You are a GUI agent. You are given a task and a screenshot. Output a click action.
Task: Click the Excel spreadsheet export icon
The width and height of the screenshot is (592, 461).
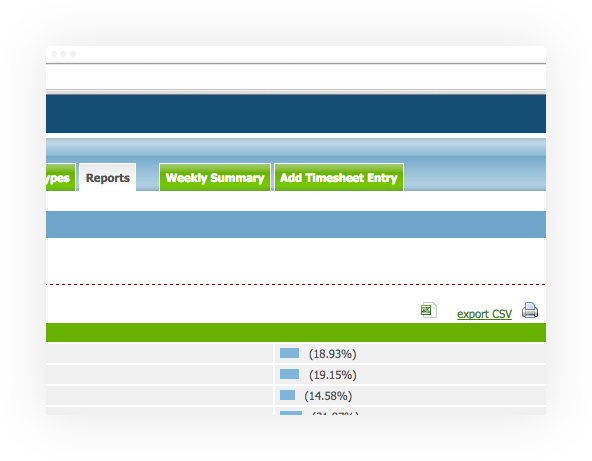[x=429, y=310]
